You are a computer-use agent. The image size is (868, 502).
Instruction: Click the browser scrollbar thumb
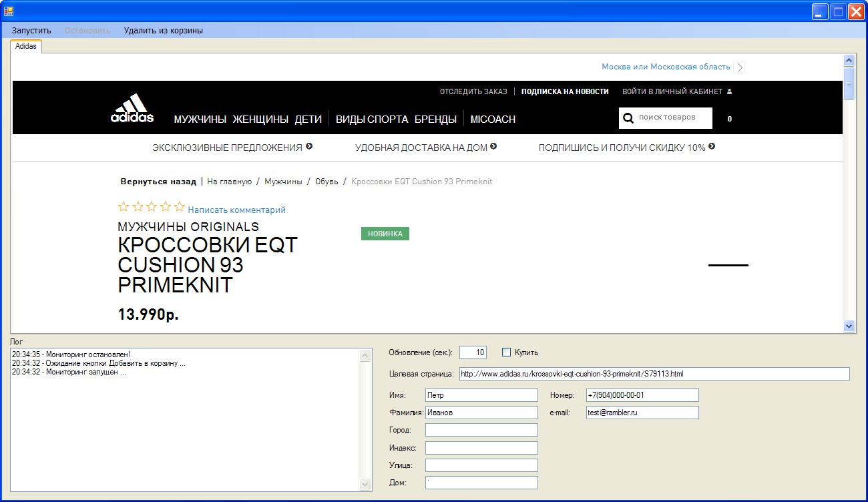coord(849,83)
